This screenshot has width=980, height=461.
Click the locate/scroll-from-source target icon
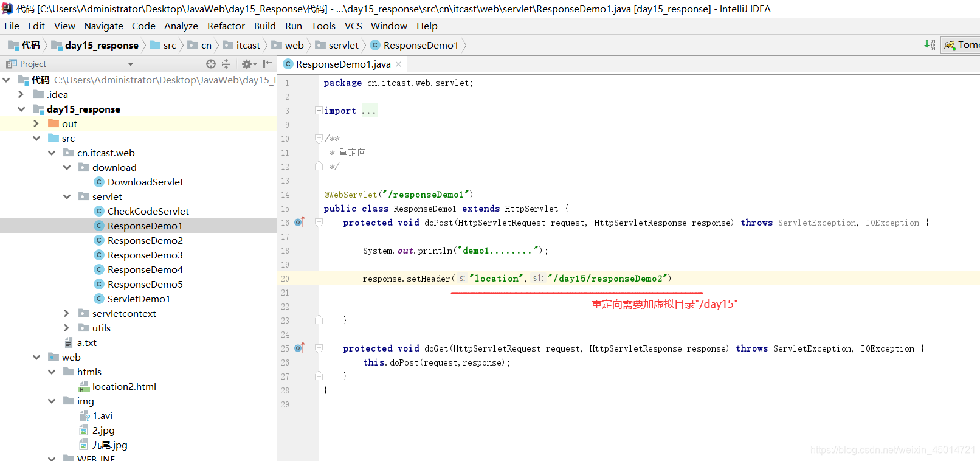[x=211, y=64]
